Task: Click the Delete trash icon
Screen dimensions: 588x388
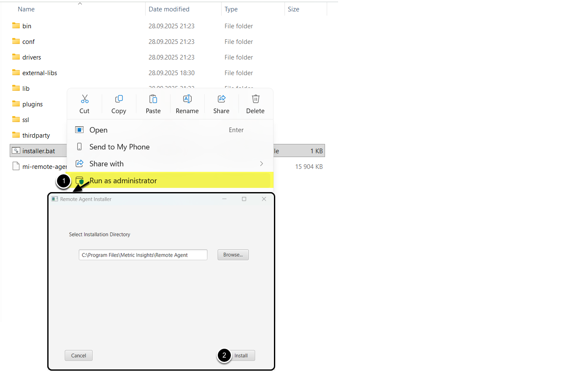Action: tap(256, 99)
